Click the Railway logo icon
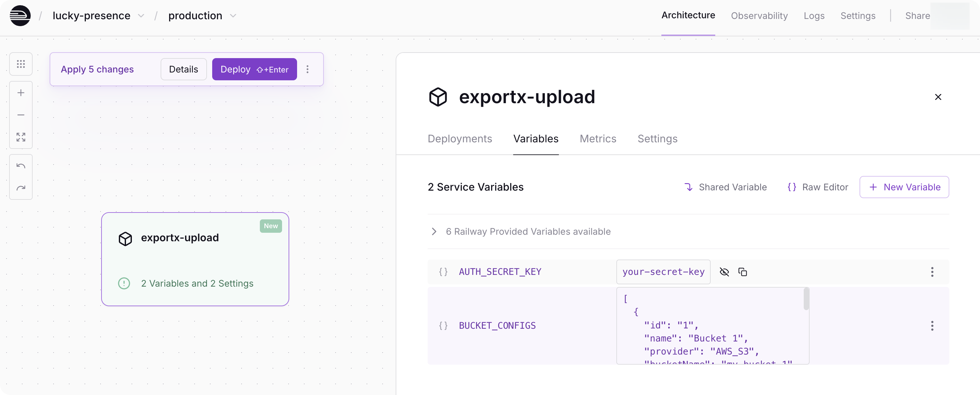 20,16
